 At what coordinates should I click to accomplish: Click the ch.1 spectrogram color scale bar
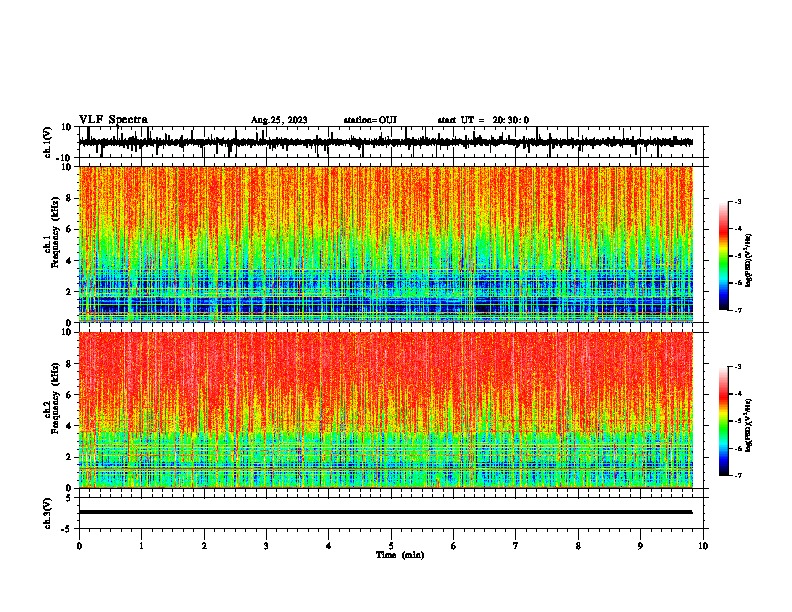[x=723, y=256]
